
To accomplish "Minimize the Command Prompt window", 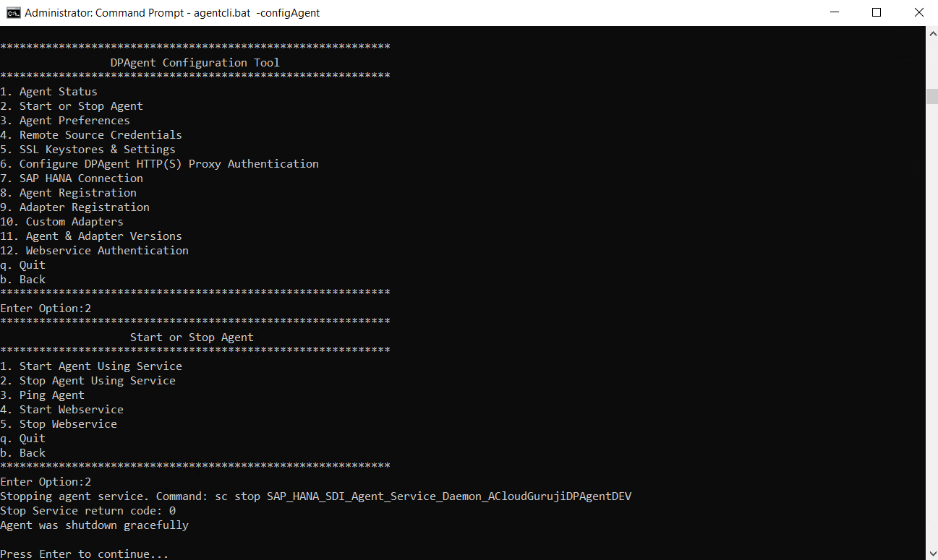I will pos(835,12).
